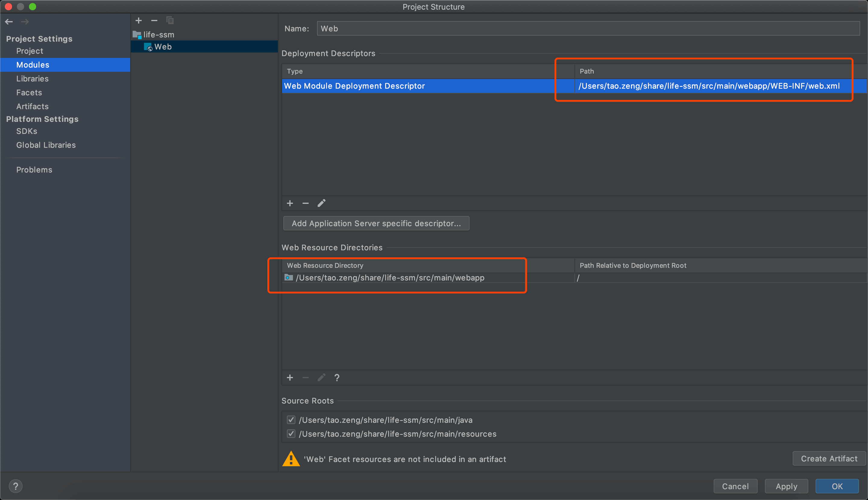Uncheck the src/main/resources source root
Viewport: 868px width, 500px height.
[x=291, y=434]
